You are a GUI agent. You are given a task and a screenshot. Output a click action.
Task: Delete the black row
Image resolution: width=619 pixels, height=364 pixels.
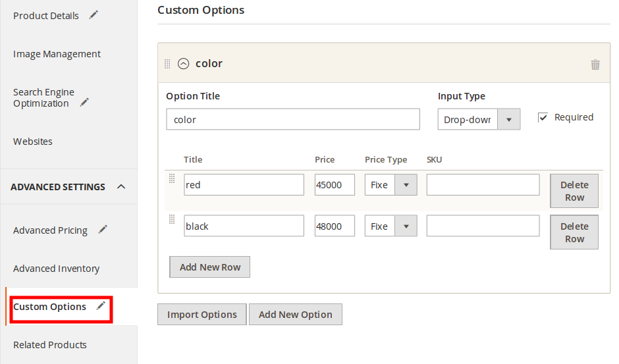[x=574, y=232]
